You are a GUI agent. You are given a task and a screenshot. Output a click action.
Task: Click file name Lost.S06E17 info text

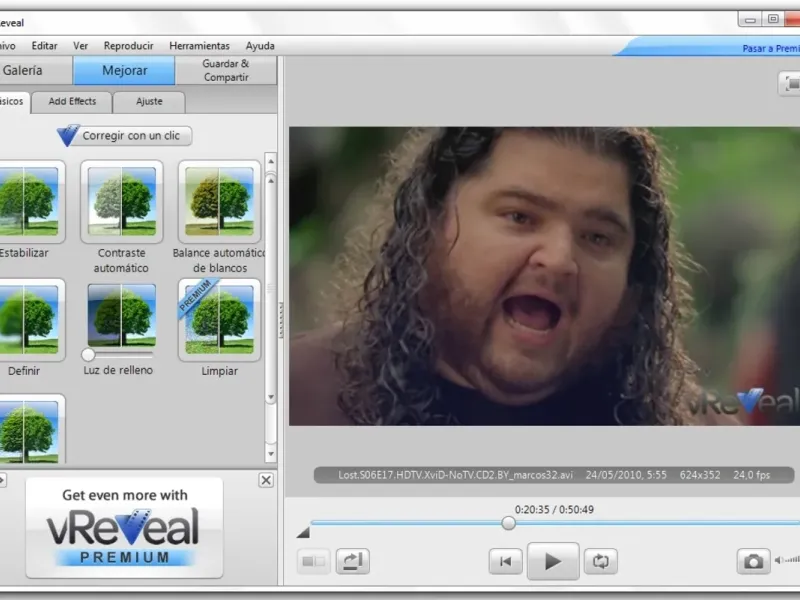pos(456,475)
